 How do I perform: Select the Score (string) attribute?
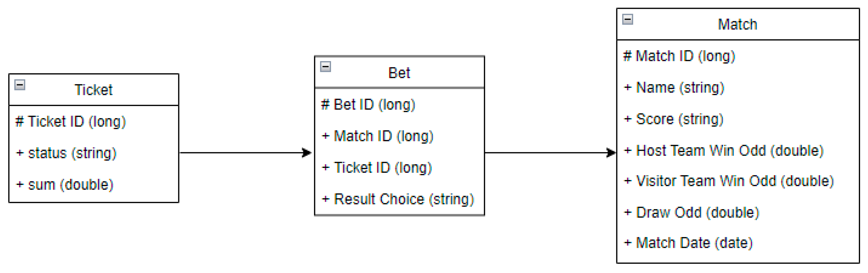click(x=674, y=119)
